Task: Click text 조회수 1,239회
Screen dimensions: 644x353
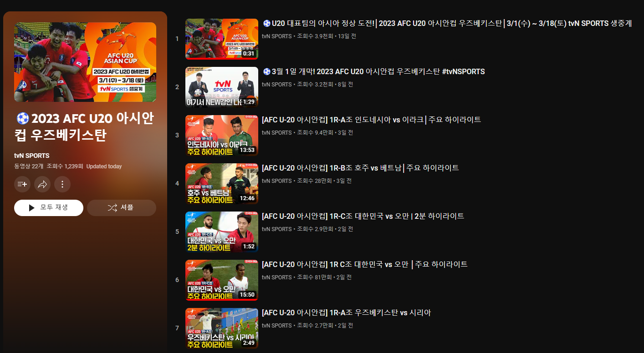Action: click(x=65, y=166)
